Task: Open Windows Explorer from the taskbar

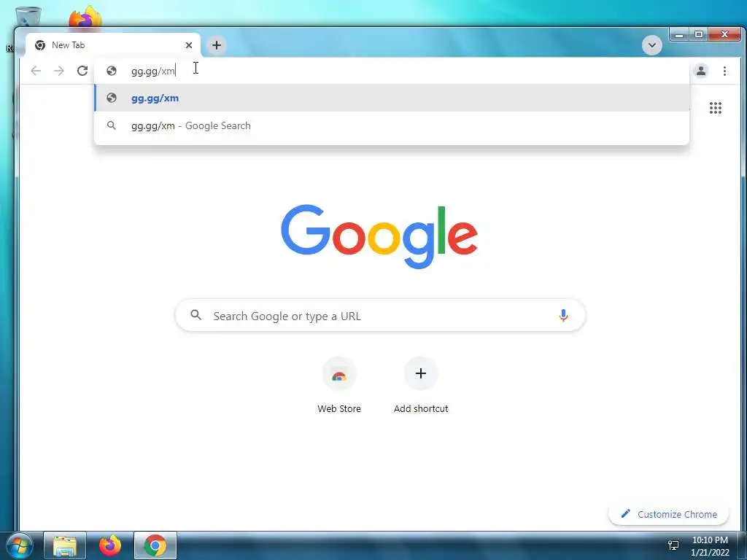Action: pyautogui.click(x=65, y=545)
